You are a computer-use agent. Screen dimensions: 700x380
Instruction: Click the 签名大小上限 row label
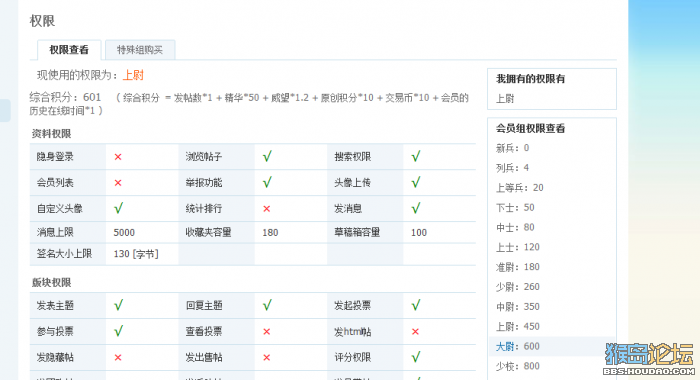click(64, 254)
